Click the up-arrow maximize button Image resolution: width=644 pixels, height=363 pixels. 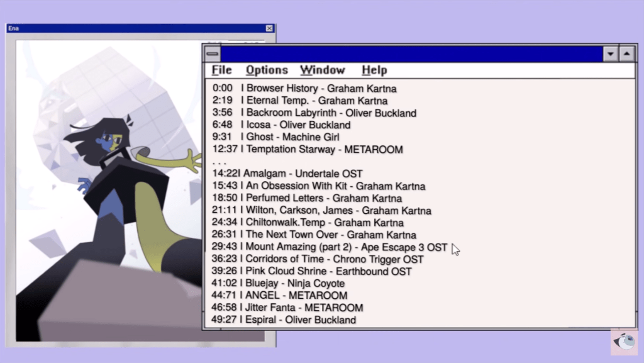click(626, 54)
